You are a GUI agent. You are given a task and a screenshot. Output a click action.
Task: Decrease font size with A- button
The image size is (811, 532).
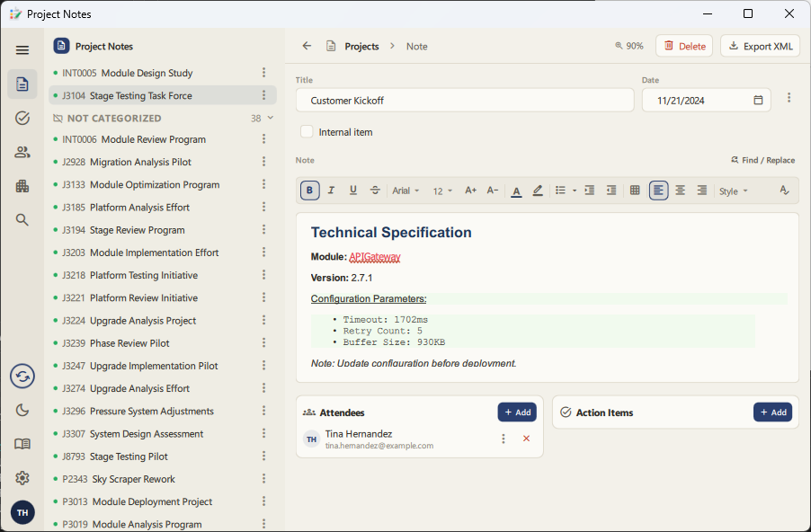[493, 191]
